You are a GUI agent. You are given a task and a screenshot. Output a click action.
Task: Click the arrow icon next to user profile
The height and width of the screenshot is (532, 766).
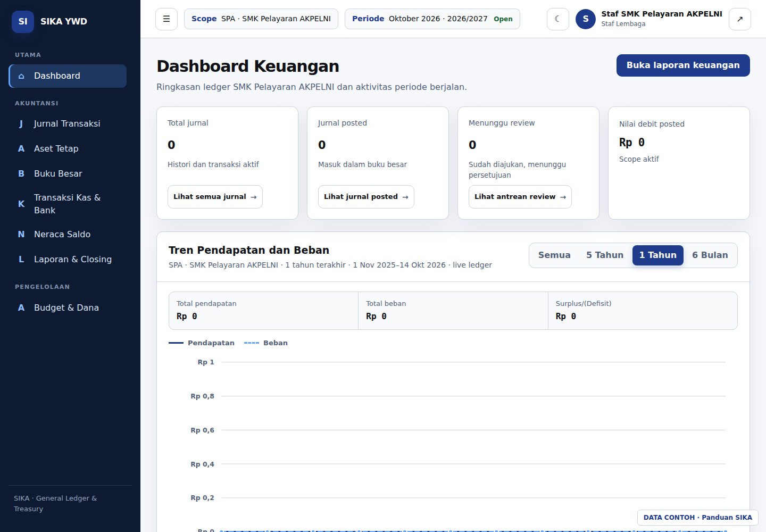point(740,19)
